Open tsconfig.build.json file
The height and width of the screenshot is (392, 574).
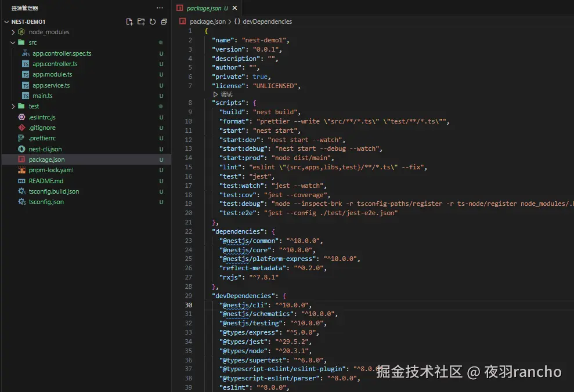click(54, 191)
